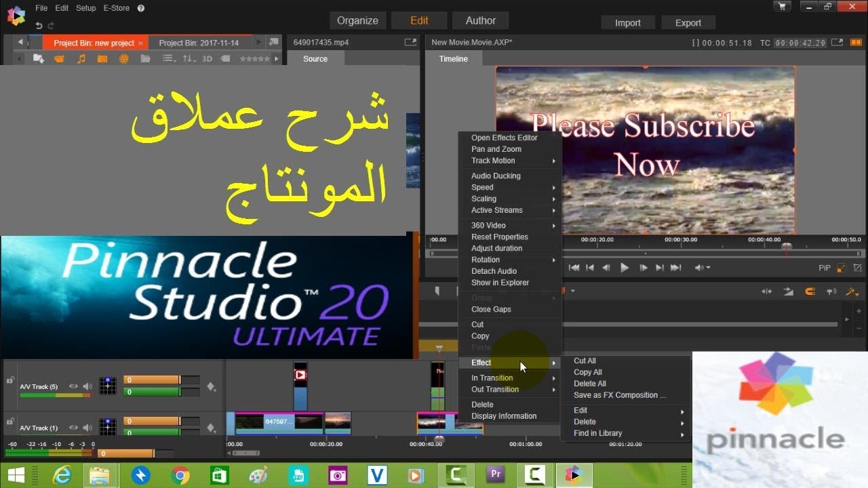Screen dimensions: 868x488
Task: Click the quick import icon in the bin toolbar
Action: pos(39,59)
